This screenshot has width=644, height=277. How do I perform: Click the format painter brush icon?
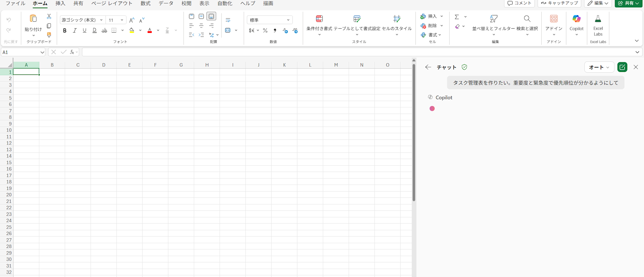(x=49, y=35)
